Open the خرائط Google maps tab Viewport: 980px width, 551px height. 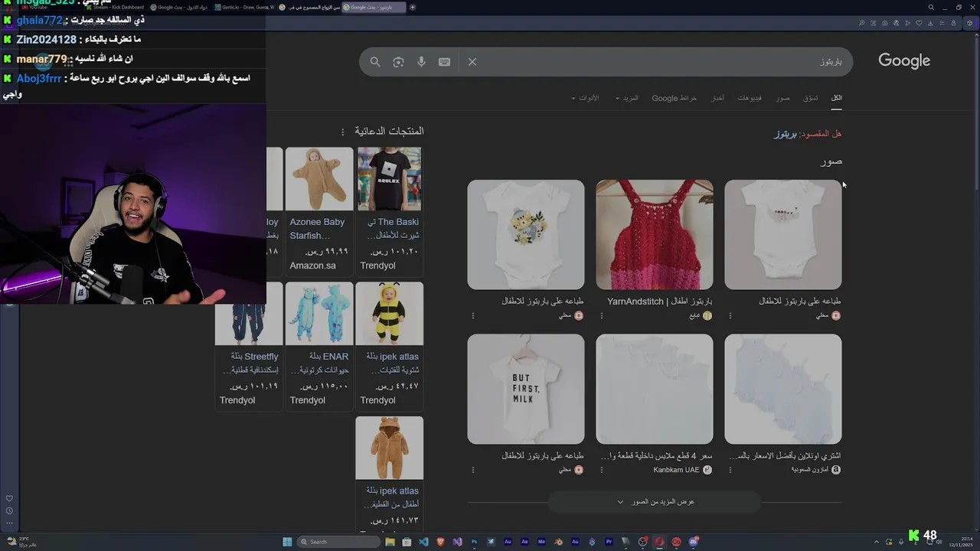pyautogui.click(x=675, y=98)
